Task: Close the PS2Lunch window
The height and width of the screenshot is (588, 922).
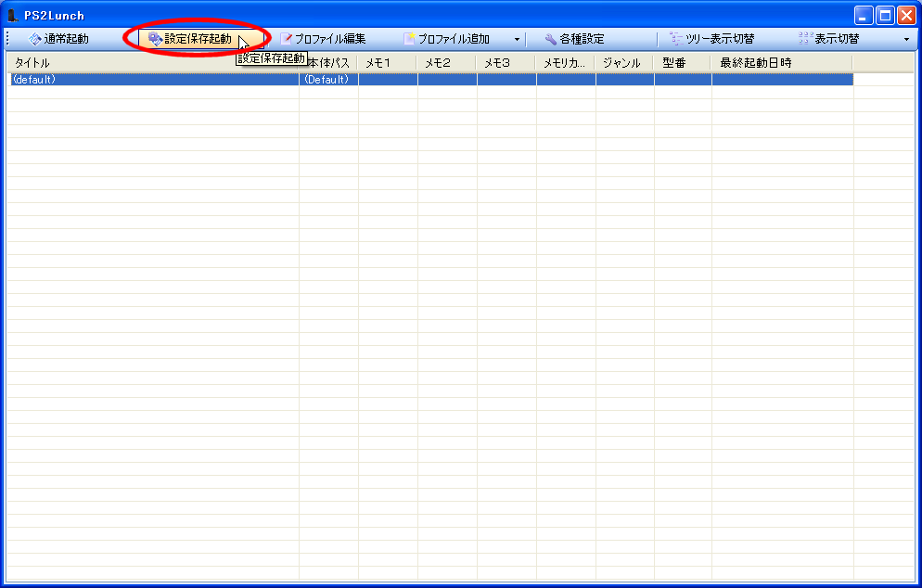Action: (906, 15)
